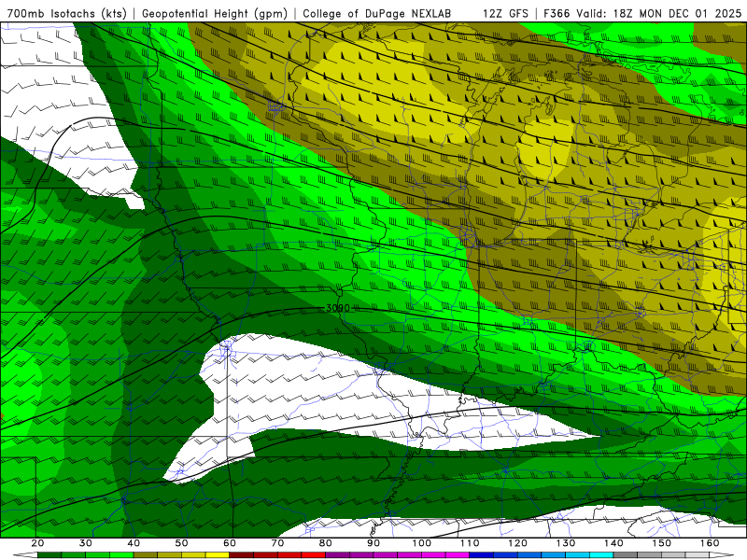Click the legend value "110"
747x560 pixels.
tap(470, 543)
